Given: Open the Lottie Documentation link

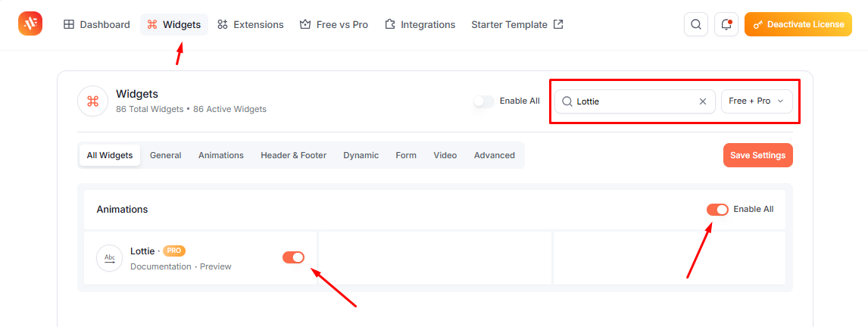Looking at the screenshot, I should (161, 266).
